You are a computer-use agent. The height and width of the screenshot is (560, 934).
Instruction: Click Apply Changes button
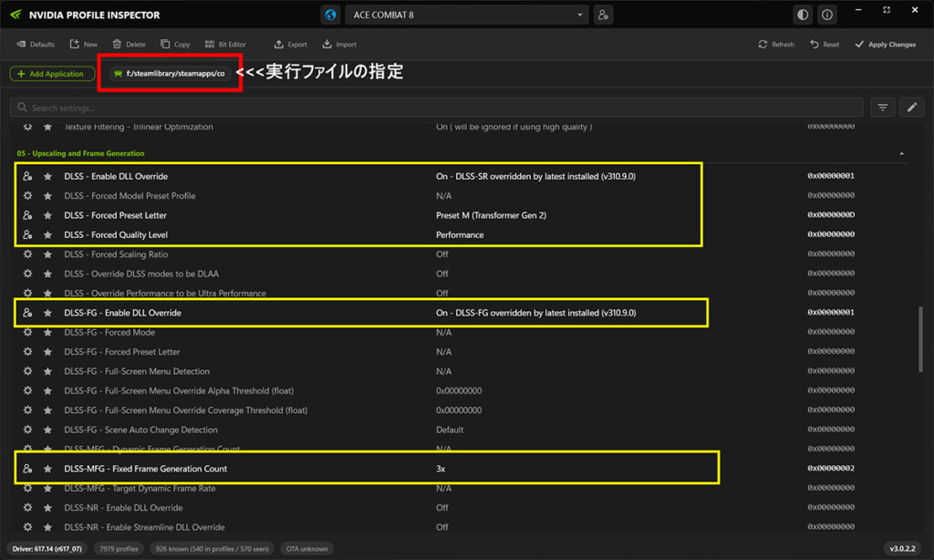tap(885, 44)
